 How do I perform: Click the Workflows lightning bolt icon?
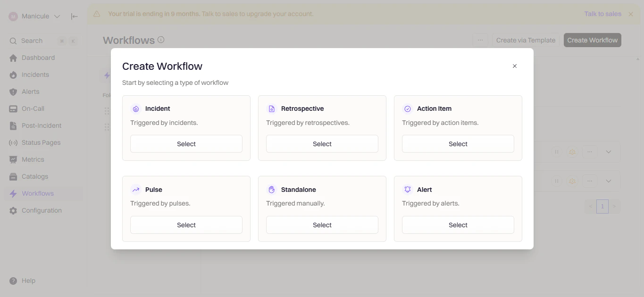14,193
